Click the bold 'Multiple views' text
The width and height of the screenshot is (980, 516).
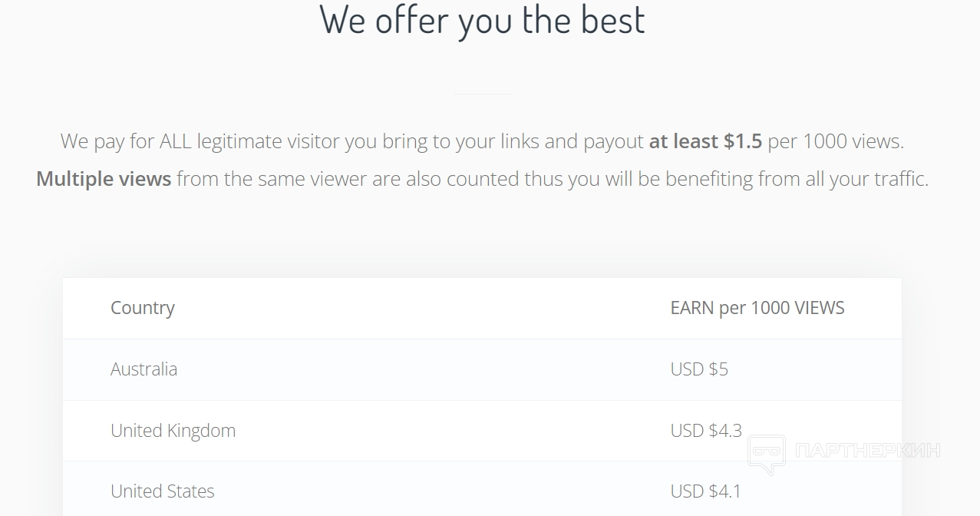(104, 179)
